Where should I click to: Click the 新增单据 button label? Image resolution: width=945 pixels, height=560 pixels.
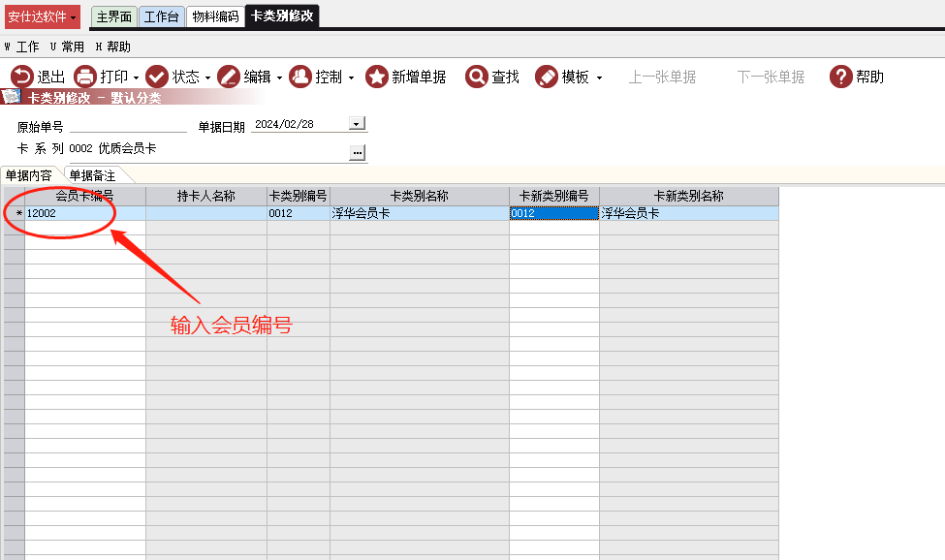pos(419,78)
